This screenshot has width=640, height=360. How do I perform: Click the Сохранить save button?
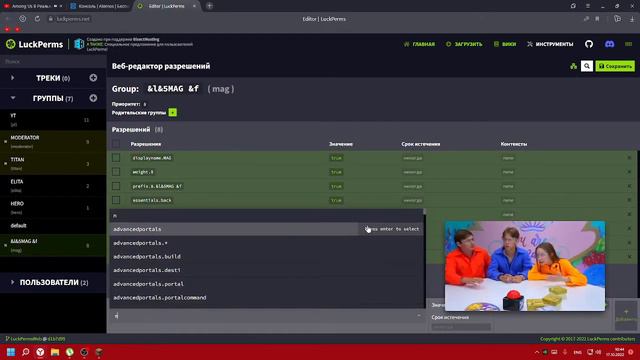click(x=615, y=66)
